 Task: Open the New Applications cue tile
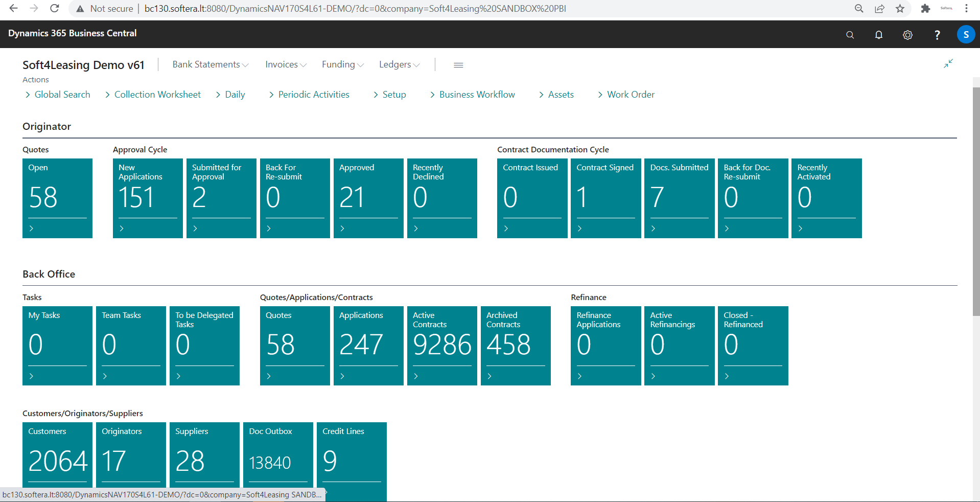[148, 198]
